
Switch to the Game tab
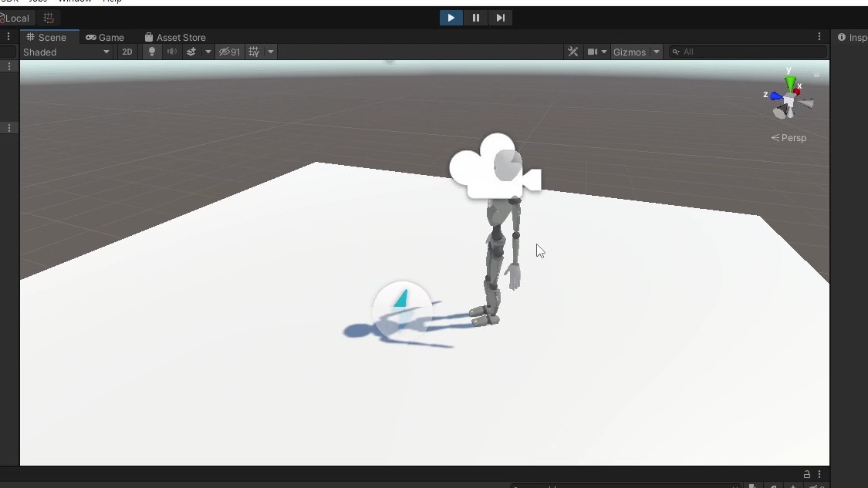click(x=105, y=37)
